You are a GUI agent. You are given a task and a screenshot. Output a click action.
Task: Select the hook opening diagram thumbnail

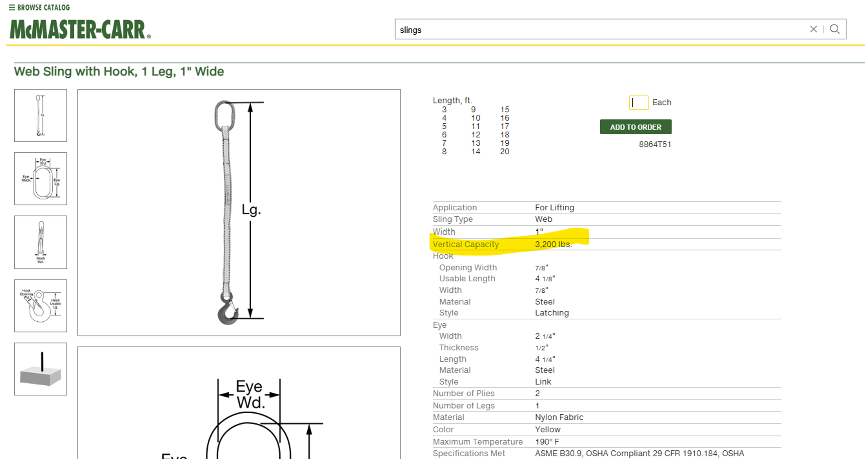coord(41,305)
